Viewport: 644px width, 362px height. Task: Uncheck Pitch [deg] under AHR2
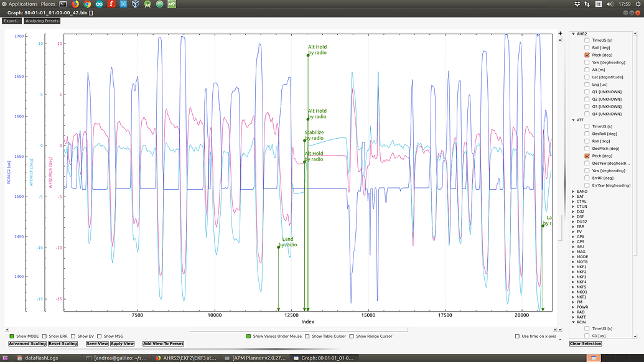[x=586, y=54]
